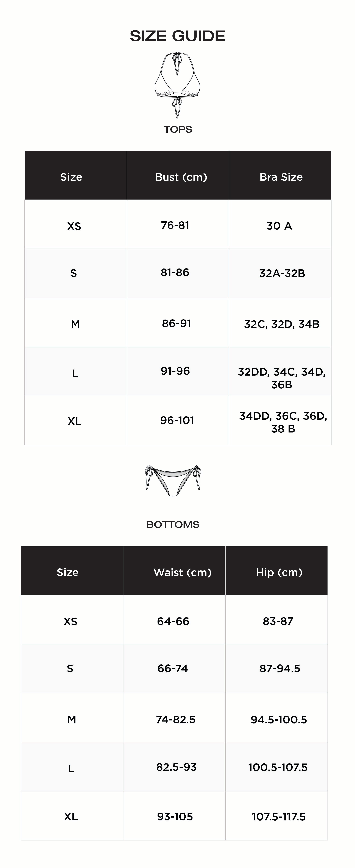Click the 30 A bra size cell
The width and height of the screenshot is (355, 868).
(279, 226)
